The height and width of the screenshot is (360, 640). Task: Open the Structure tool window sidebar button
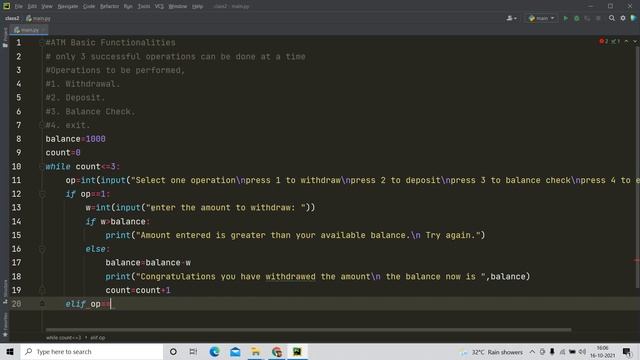tap(5, 291)
